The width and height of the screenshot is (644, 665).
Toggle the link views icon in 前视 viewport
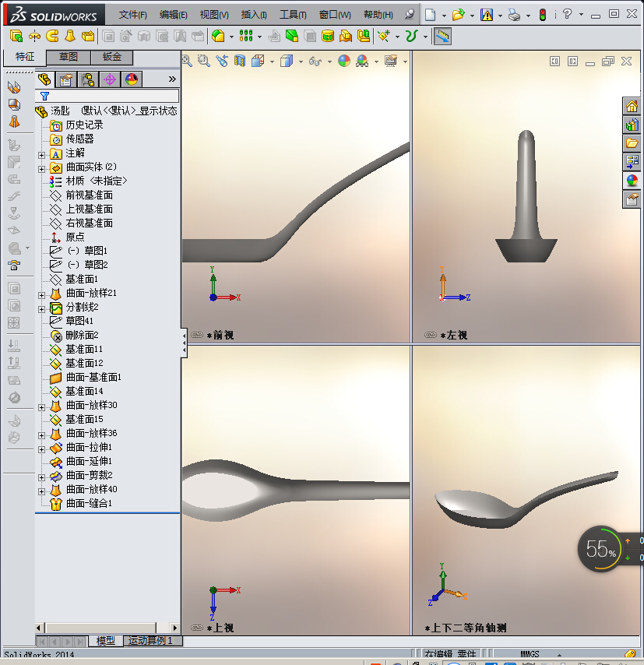[197, 335]
